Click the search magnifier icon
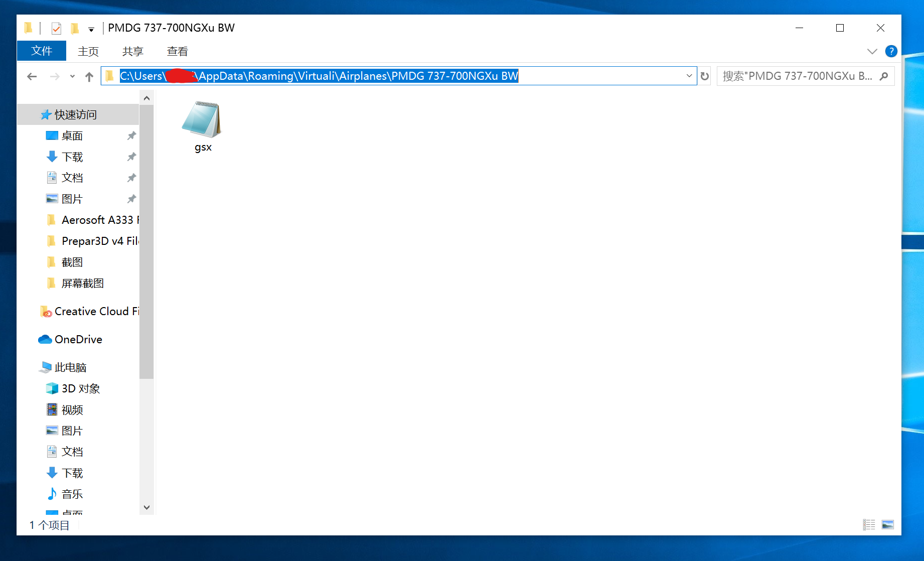The height and width of the screenshot is (561, 924). (884, 76)
